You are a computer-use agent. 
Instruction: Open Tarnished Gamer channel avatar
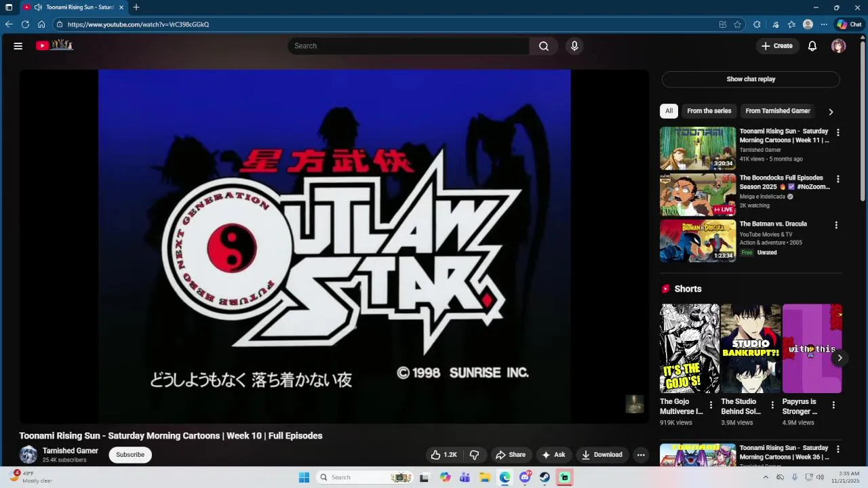[x=28, y=455]
